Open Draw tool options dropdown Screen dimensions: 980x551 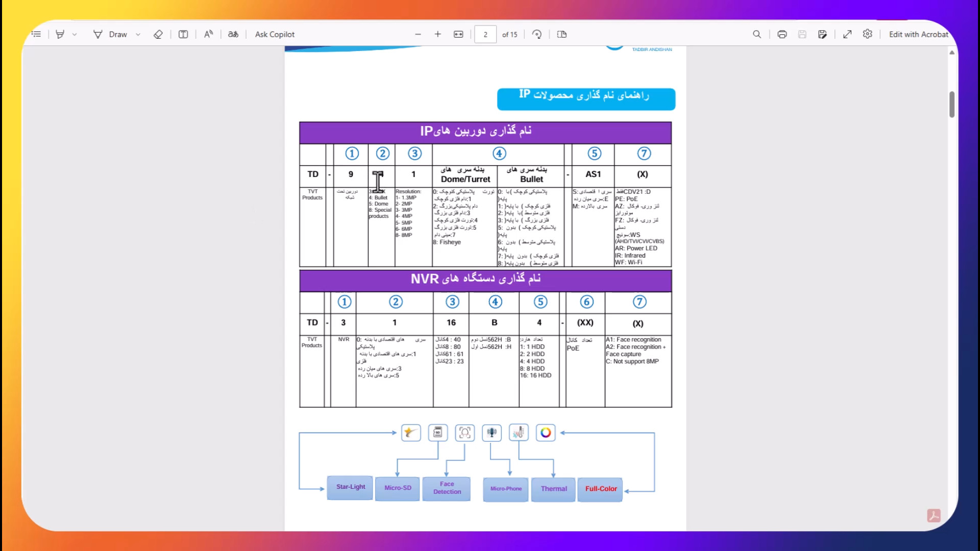138,34
